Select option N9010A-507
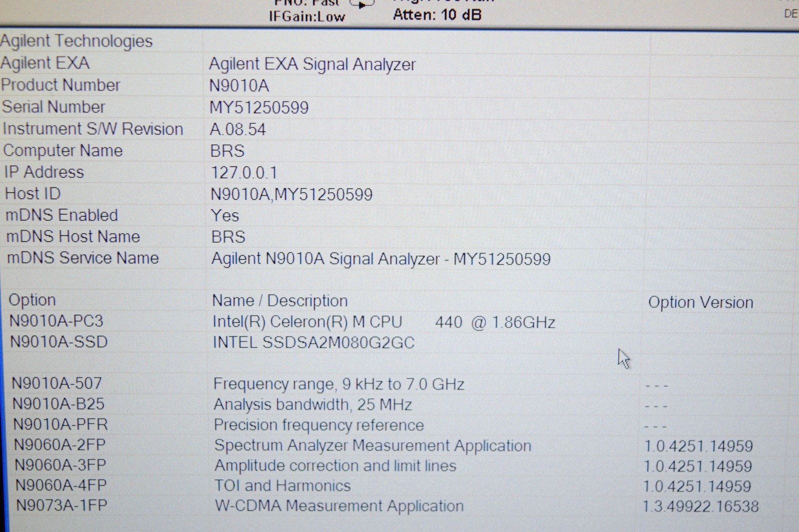The width and height of the screenshot is (799, 532). coord(57,383)
